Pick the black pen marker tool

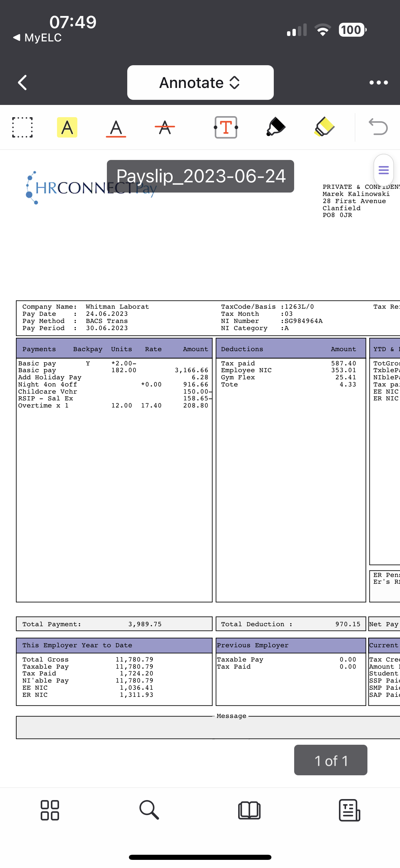tap(275, 127)
